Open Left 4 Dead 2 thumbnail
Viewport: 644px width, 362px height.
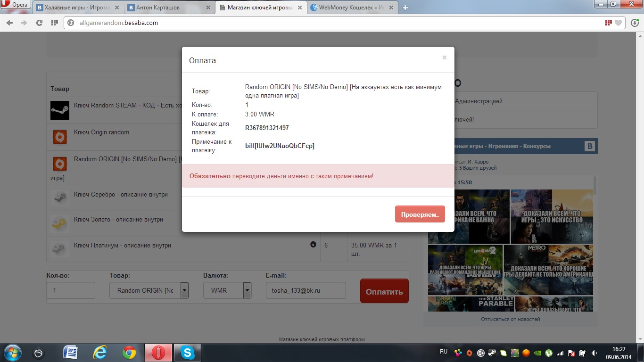(465, 270)
